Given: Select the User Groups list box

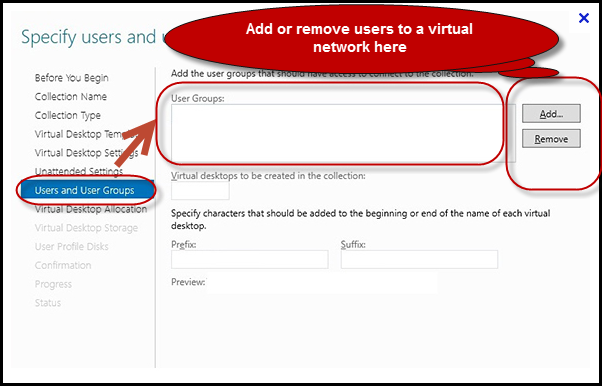Looking at the screenshot, I should click(343, 133).
